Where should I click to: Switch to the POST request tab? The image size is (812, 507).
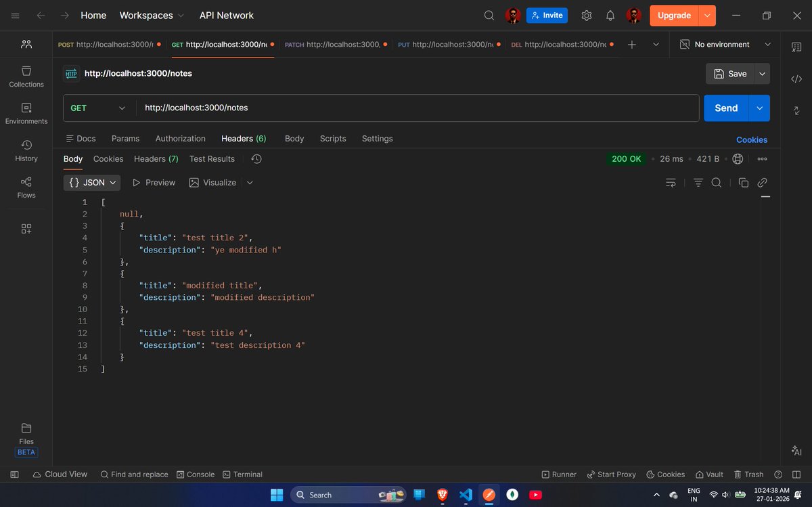110,44
